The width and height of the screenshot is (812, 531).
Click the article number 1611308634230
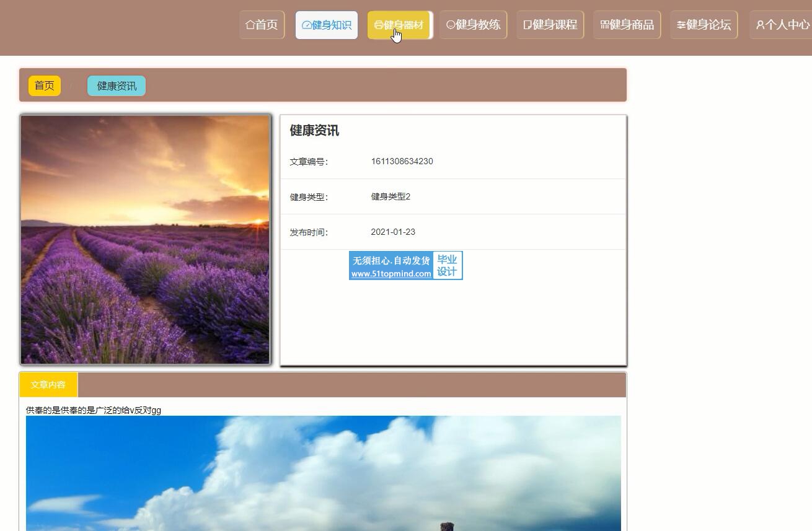coord(402,161)
